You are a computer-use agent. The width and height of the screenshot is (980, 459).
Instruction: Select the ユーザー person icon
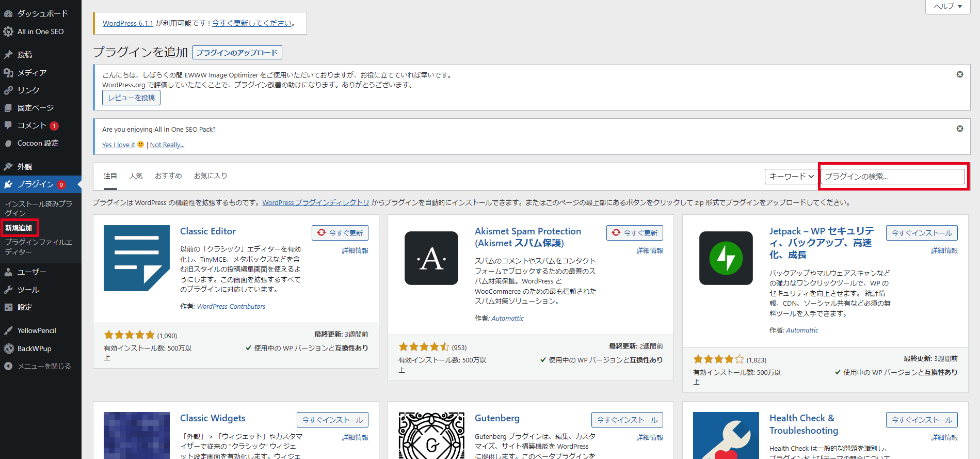click(x=8, y=272)
